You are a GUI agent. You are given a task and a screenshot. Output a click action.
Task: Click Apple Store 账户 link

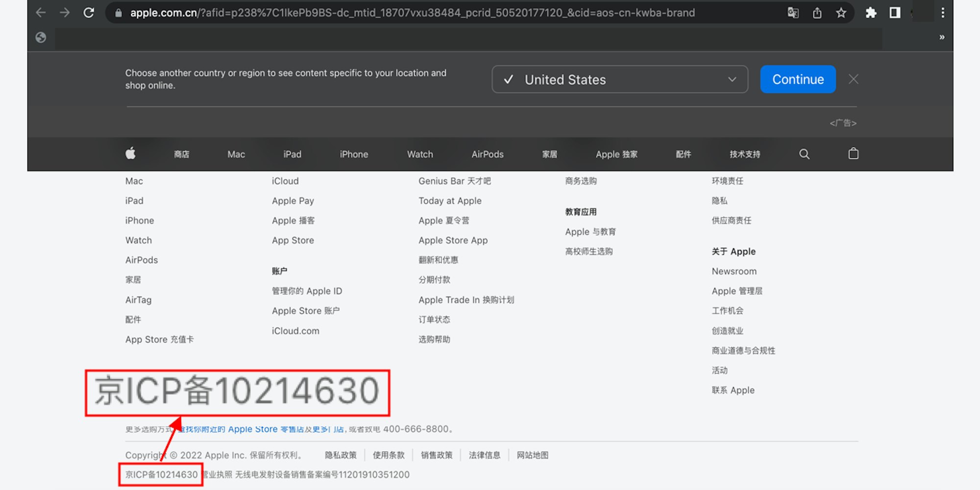point(306,311)
